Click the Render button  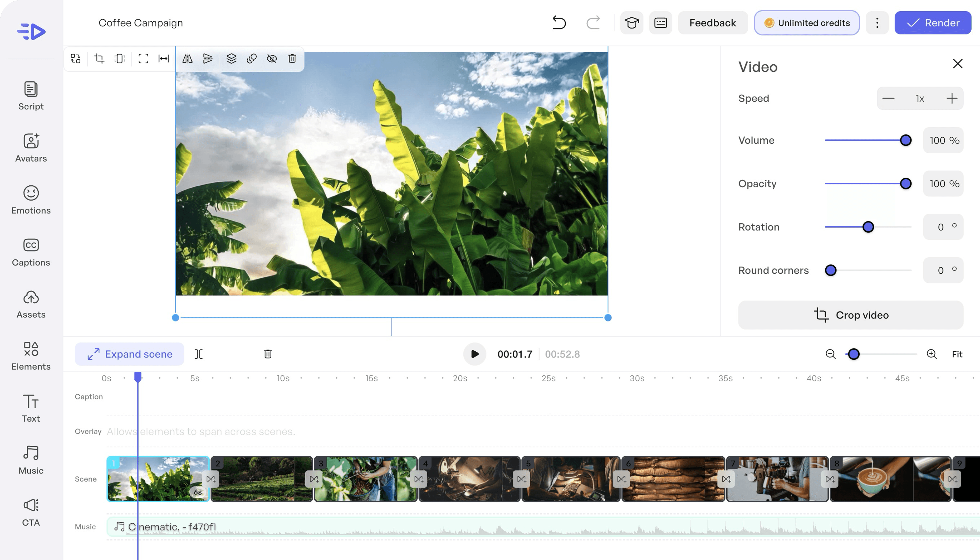pos(933,23)
